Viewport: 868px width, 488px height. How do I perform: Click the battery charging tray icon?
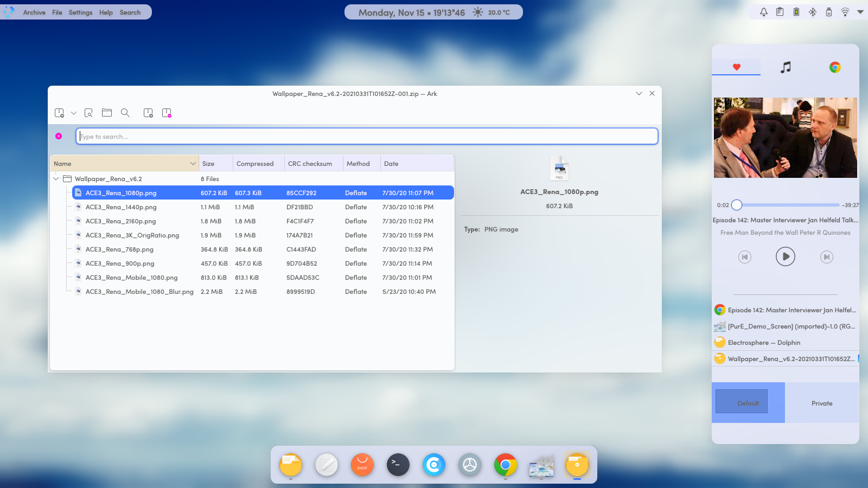coord(796,12)
